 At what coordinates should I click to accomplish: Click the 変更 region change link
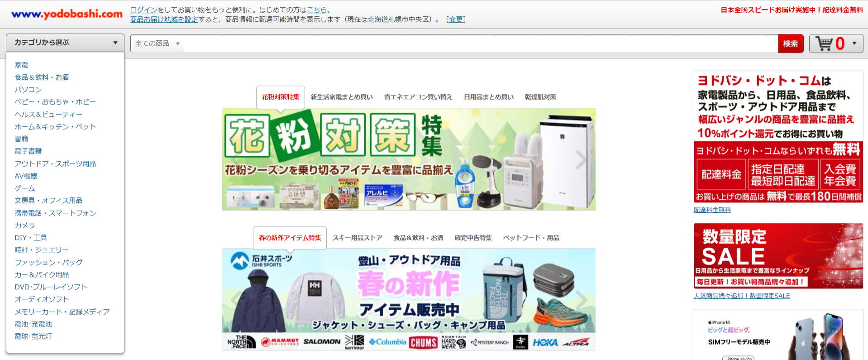click(456, 19)
